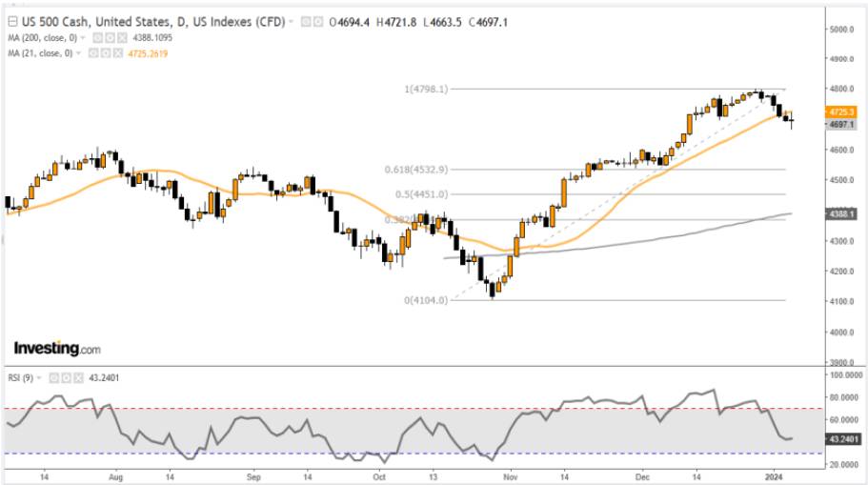The image size is (868, 485).
Task: Toggle visibility of MA (21, close, 0)
Action: point(93,52)
